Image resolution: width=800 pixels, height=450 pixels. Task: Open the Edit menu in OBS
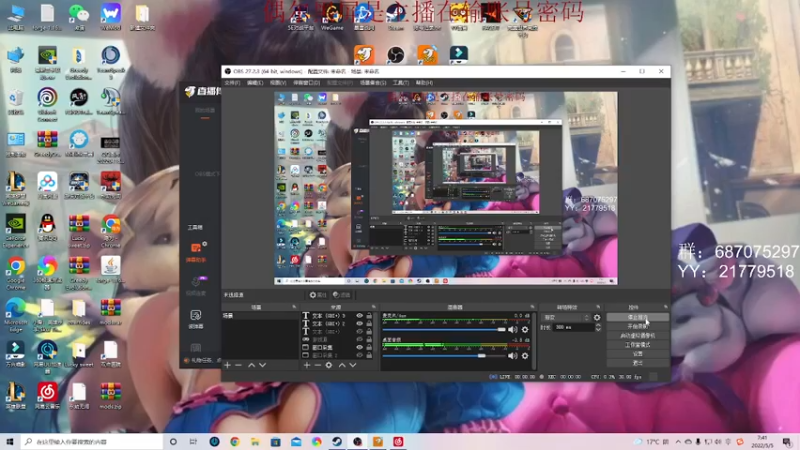255,83
